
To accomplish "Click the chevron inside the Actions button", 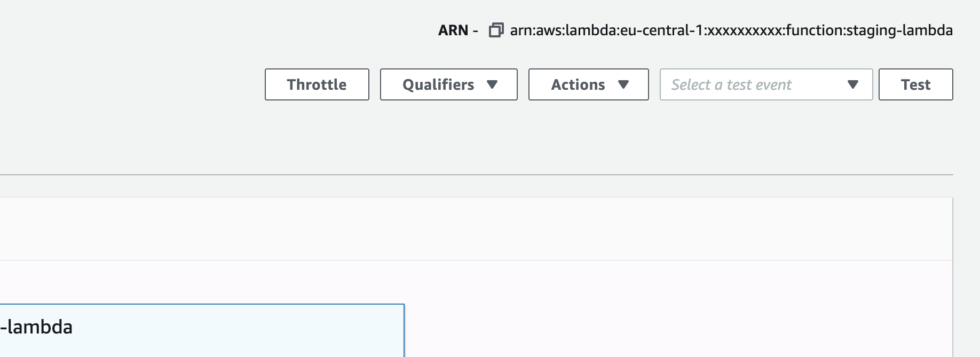I will (624, 84).
